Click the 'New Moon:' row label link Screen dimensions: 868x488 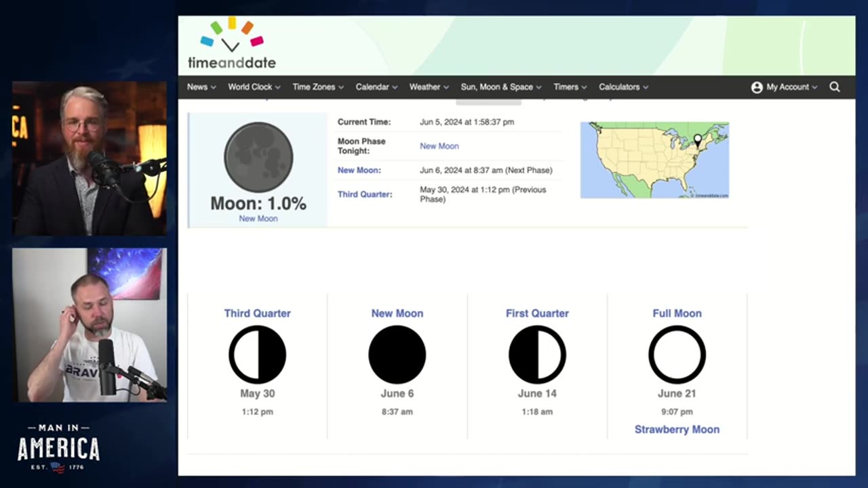click(x=359, y=170)
